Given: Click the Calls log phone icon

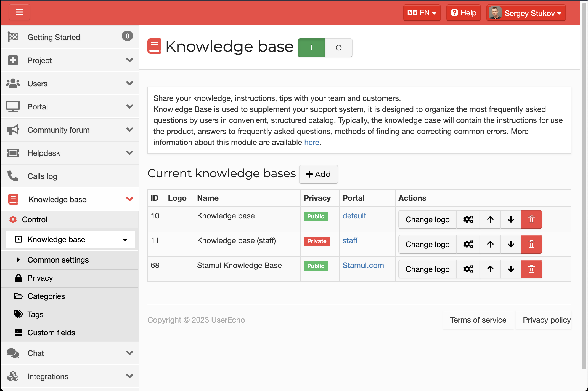Looking at the screenshot, I should click(13, 176).
